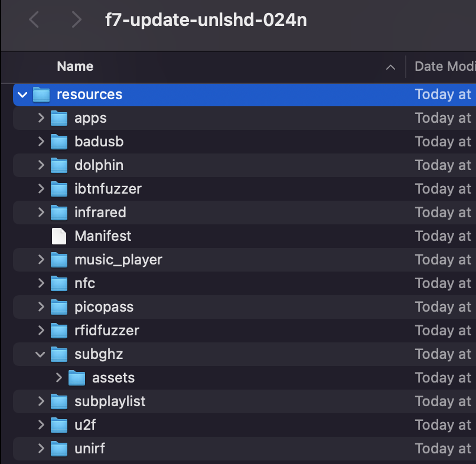Select the picopass folder icon
This screenshot has width=476, height=464.
(x=60, y=307)
